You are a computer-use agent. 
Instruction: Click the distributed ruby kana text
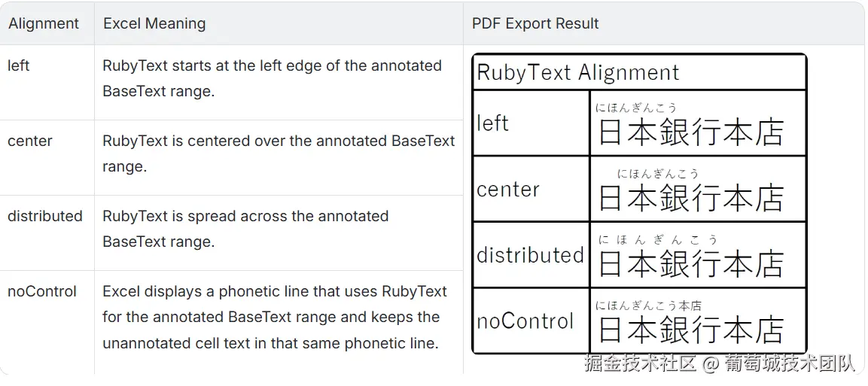[658, 239]
